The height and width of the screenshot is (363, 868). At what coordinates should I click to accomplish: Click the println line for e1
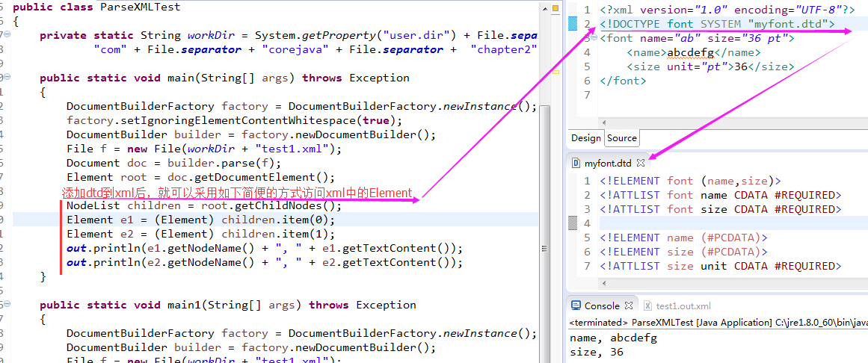[265, 249]
